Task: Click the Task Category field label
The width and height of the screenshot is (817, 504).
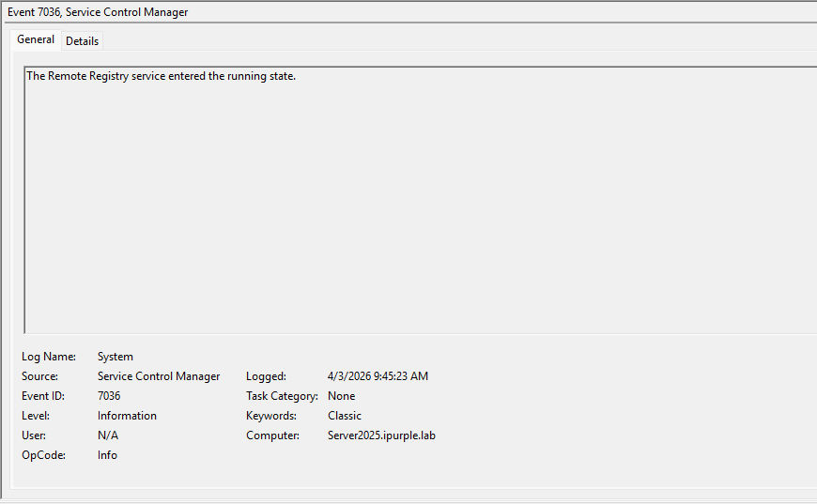Action: 282,396
